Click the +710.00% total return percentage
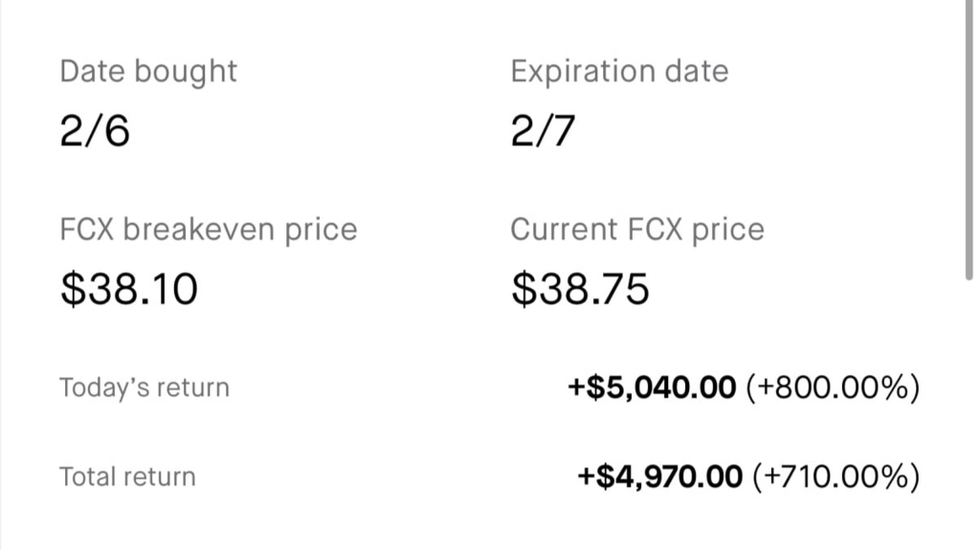 (835, 476)
